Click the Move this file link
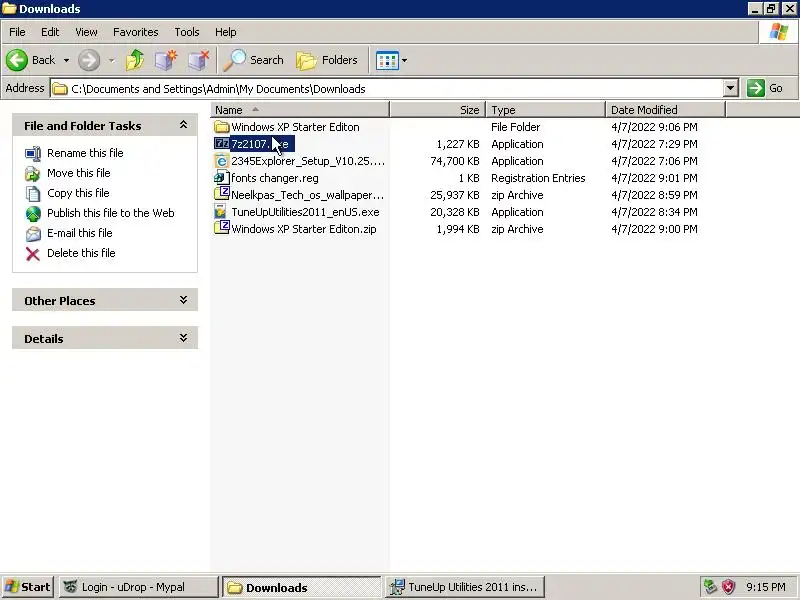 [x=79, y=173]
